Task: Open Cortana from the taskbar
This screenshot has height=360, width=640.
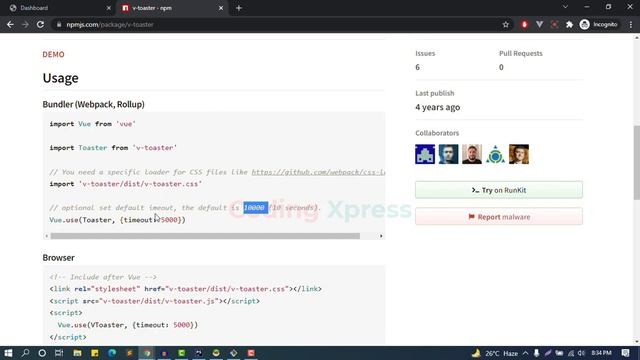Action: [x=42, y=353]
